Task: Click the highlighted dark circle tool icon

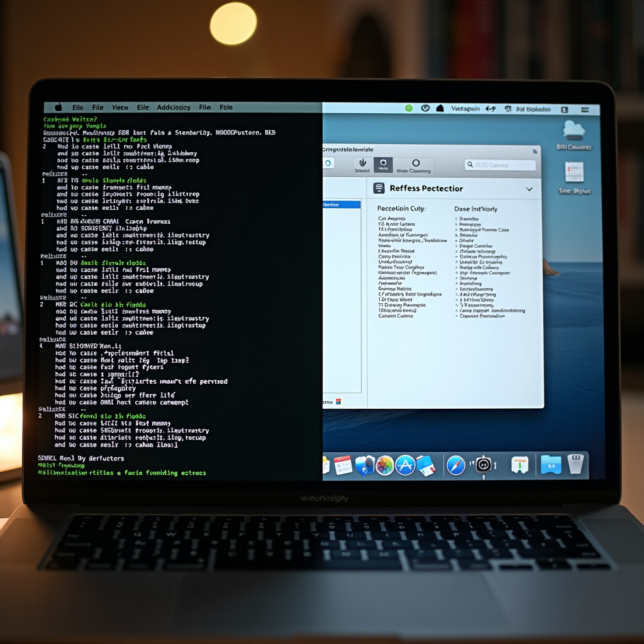Action: 383,163
